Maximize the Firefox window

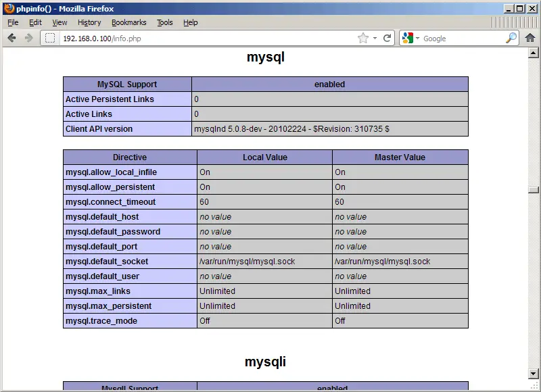pyautogui.click(x=519, y=9)
